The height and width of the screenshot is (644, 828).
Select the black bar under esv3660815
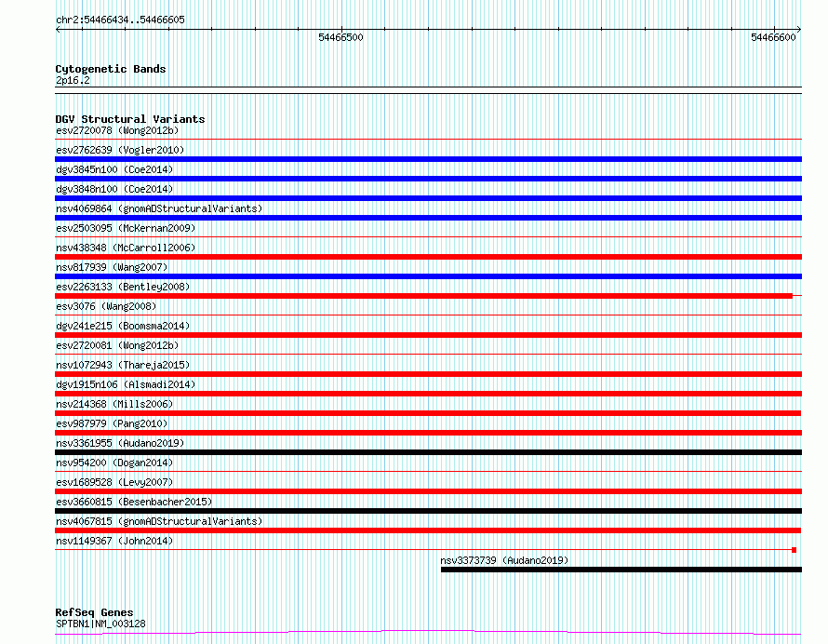point(428,511)
